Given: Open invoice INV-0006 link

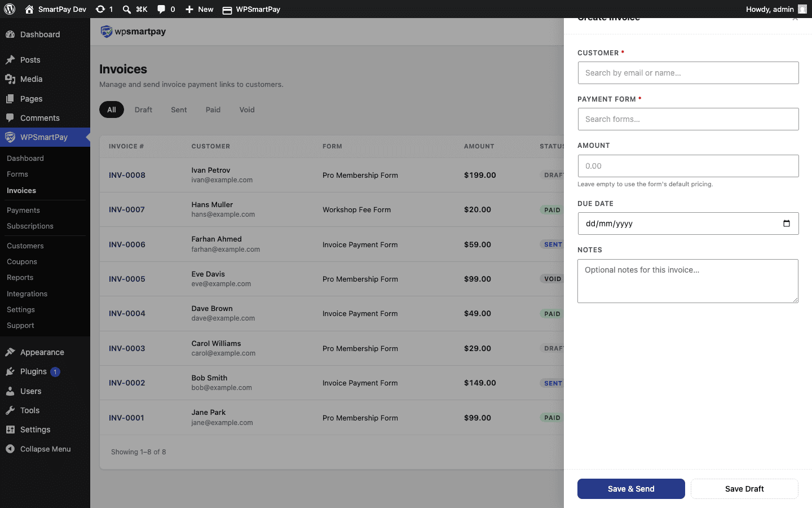Looking at the screenshot, I should tap(127, 244).
